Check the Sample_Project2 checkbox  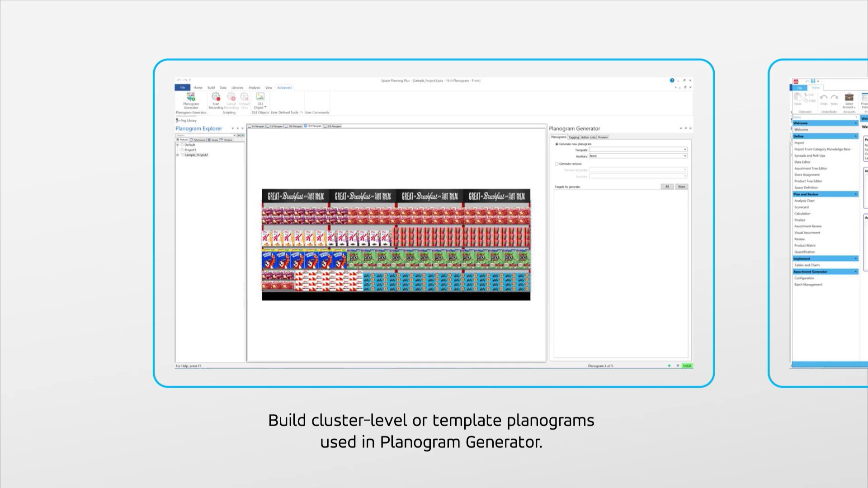click(x=182, y=155)
